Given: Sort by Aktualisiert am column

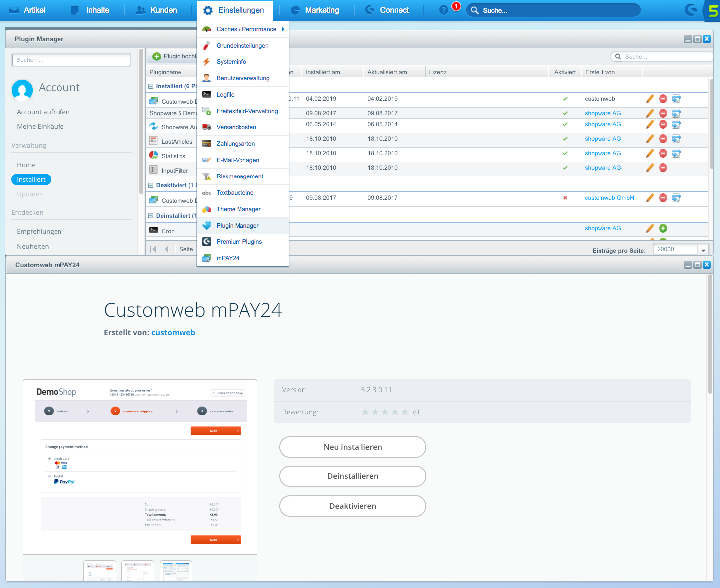Looking at the screenshot, I should tap(395, 72).
